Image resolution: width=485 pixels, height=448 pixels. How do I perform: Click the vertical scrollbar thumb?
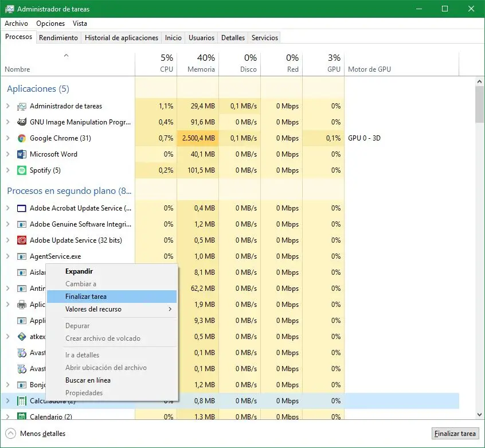click(x=479, y=103)
